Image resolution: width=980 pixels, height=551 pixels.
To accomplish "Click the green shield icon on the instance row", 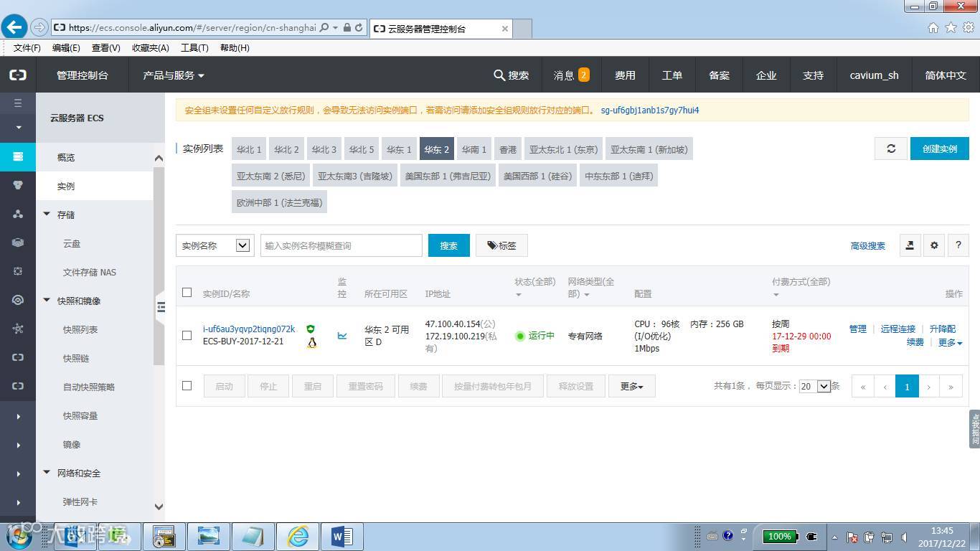I will [x=311, y=329].
